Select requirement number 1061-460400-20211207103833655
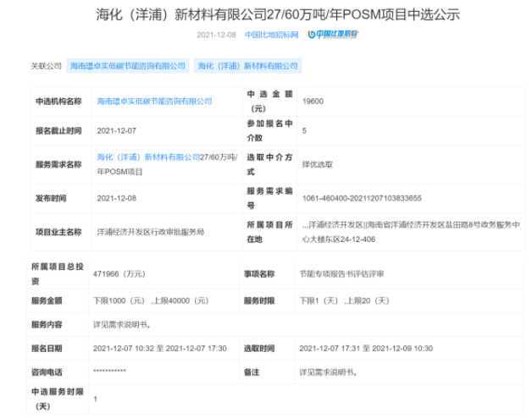The width and height of the screenshot is (532, 418). [362, 198]
